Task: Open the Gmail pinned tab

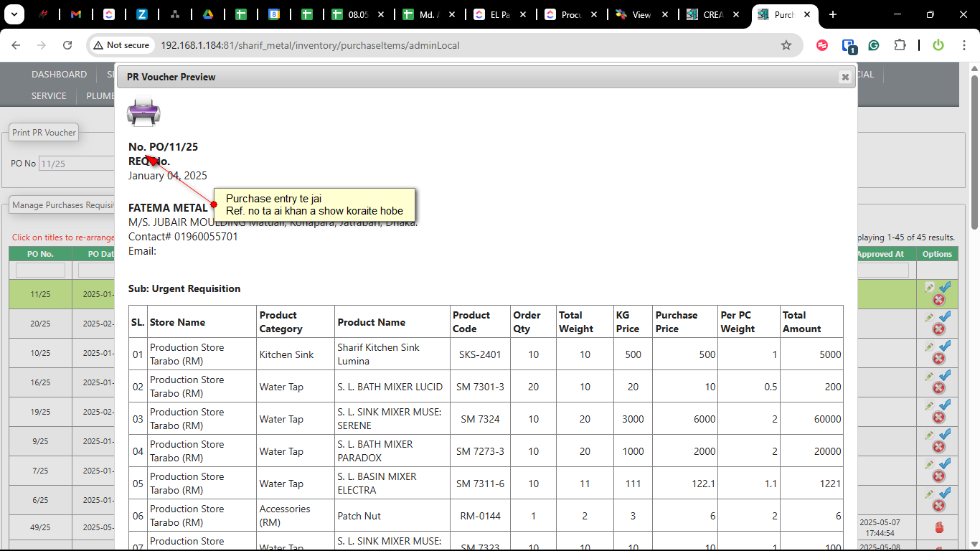Action: (x=75, y=14)
